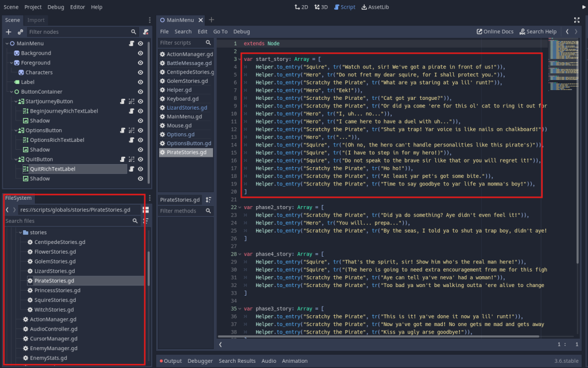Screen dimensions: 588x368
Task: Switch to the Debugger bottom panel tab
Action: click(200, 361)
